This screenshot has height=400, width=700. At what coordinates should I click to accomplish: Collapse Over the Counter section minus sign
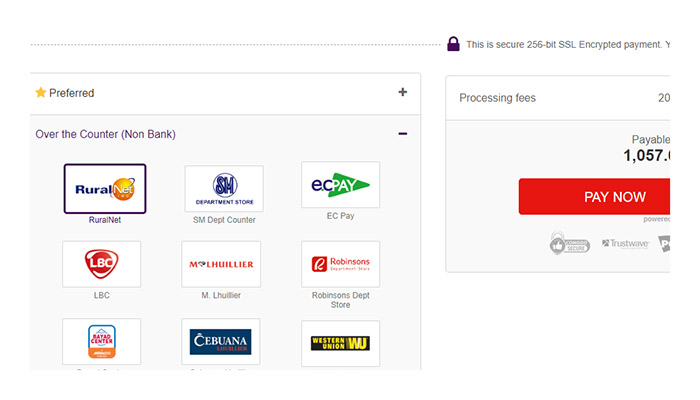[x=403, y=133]
